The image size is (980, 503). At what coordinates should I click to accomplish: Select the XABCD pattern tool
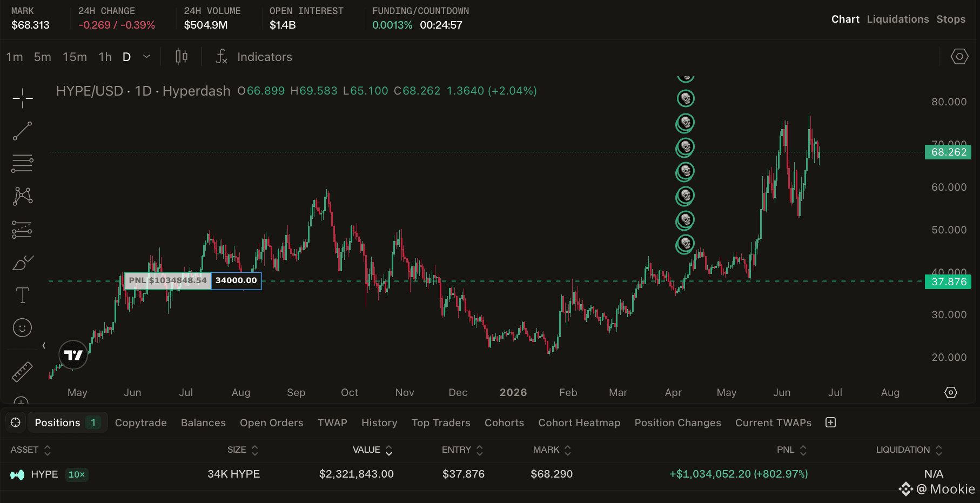click(x=23, y=196)
